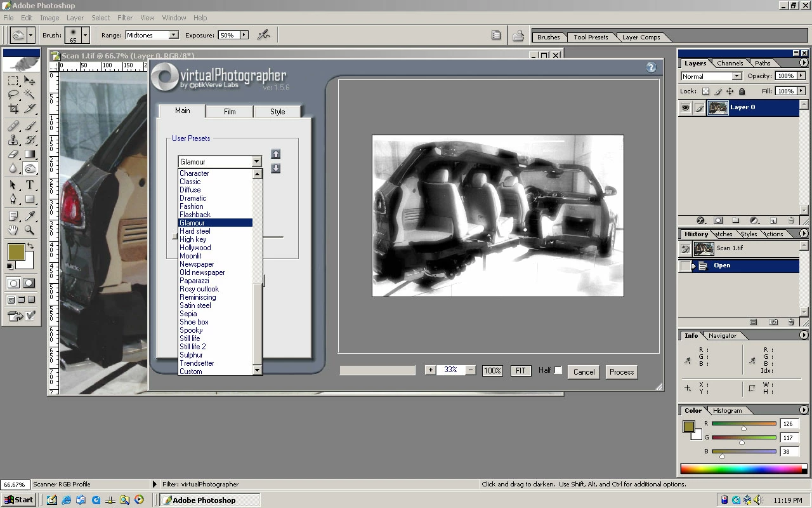Select the Crop tool

pyautogui.click(x=13, y=109)
